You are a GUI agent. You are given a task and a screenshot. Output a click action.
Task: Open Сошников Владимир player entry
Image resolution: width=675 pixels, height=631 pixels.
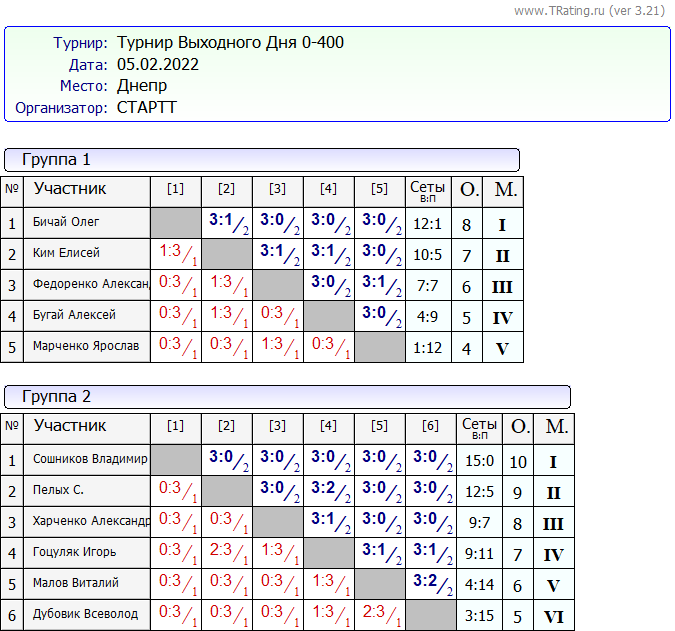(x=90, y=459)
